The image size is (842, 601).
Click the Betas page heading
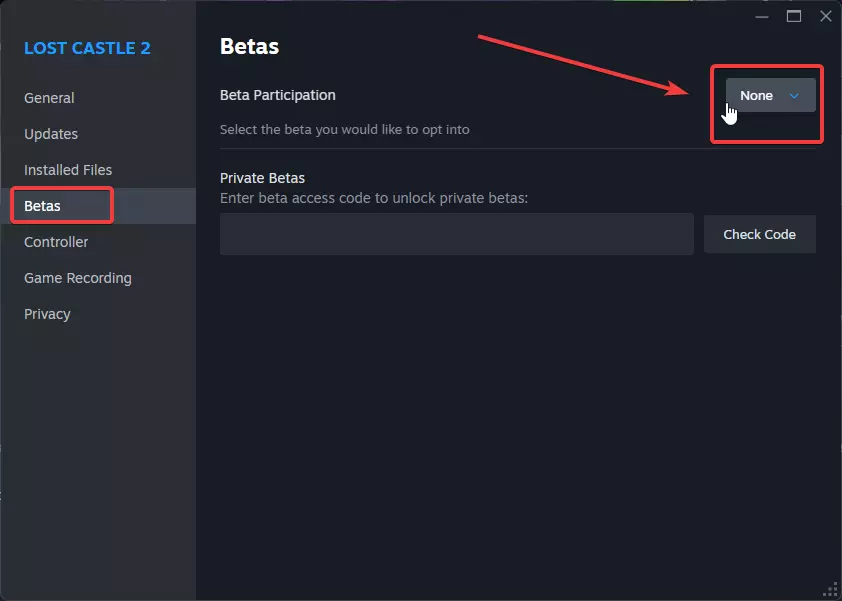(x=249, y=46)
